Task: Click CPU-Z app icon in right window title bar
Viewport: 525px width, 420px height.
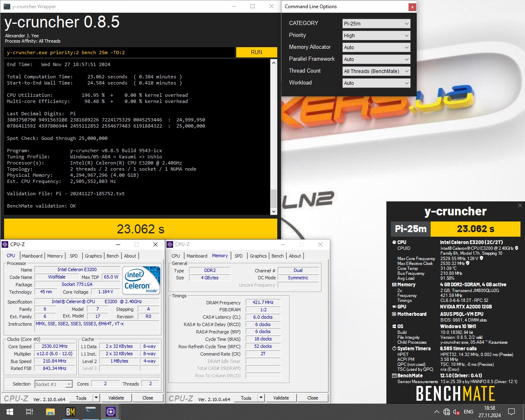Action: pyautogui.click(x=170, y=244)
